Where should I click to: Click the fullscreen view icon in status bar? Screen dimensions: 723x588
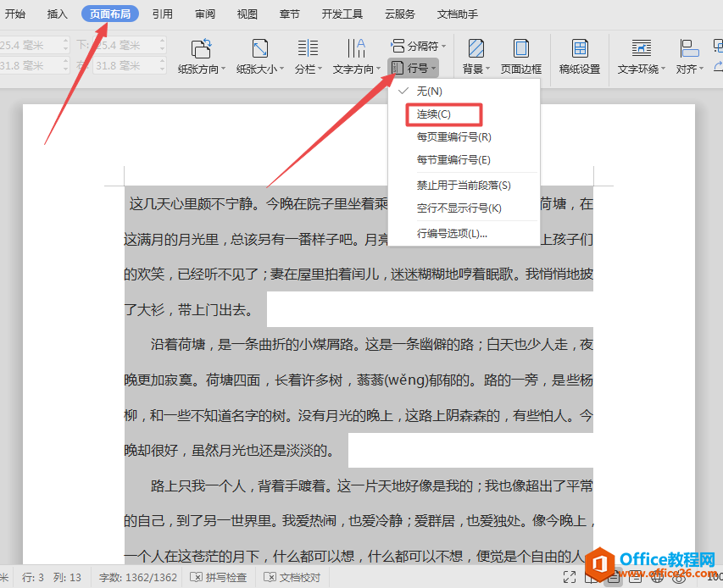coord(570,577)
